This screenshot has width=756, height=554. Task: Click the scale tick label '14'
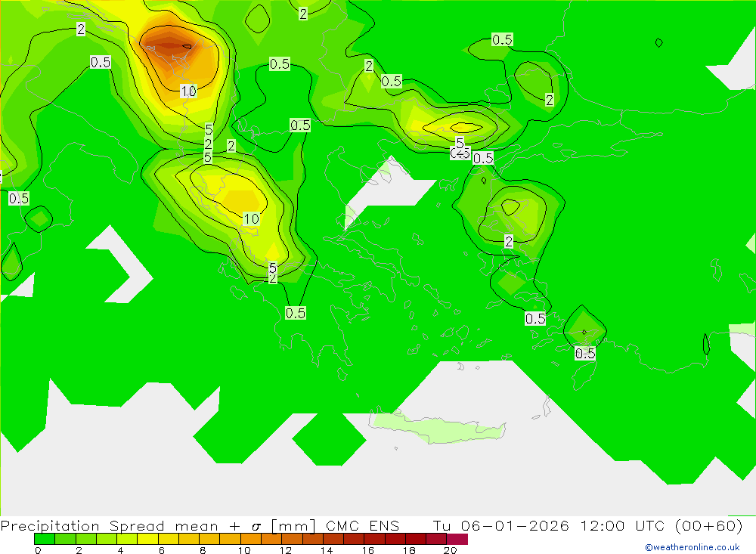click(x=327, y=550)
